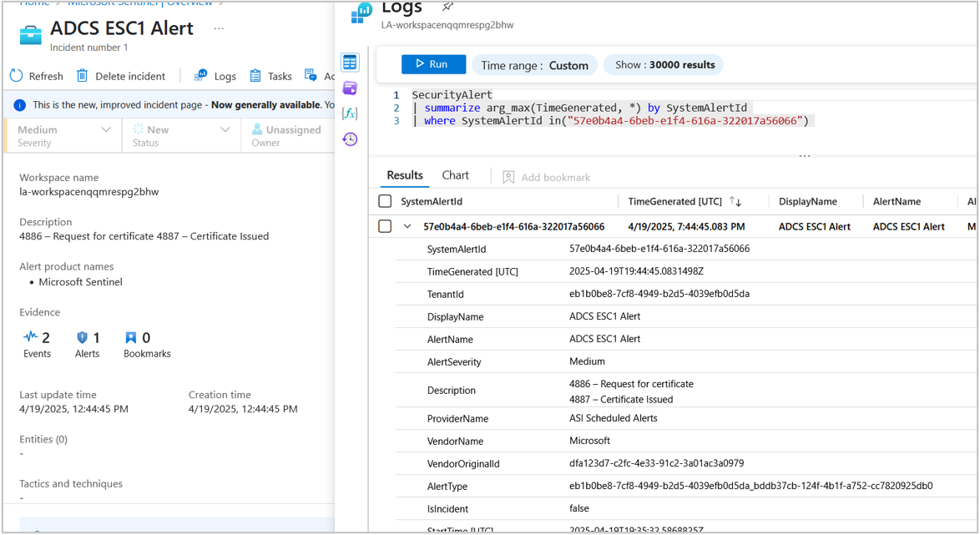This screenshot has height=535, width=980.
Task: Open the Queries pane in Logs sidebar
Action: click(350, 88)
